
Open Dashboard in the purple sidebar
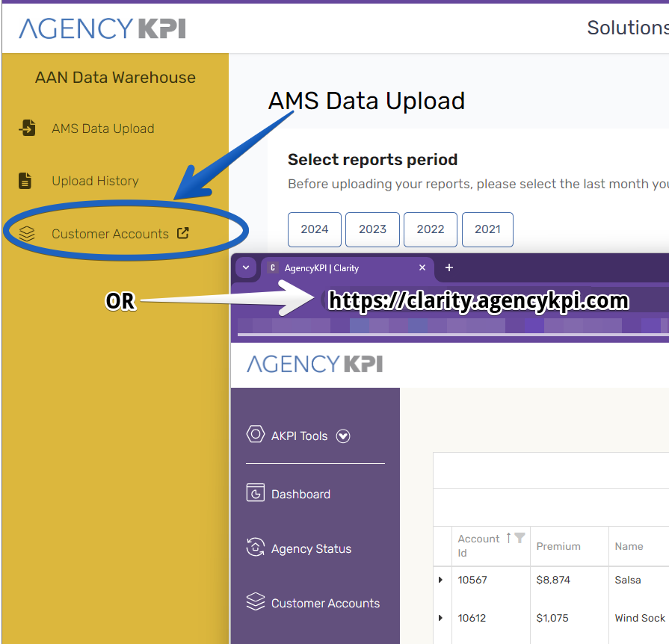(300, 494)
